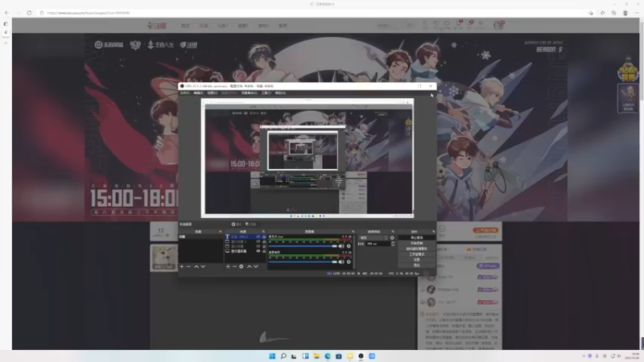Open user avatar in Douyu header
Viewport: 644px width, 362px height.
click(x=498, y=26)
